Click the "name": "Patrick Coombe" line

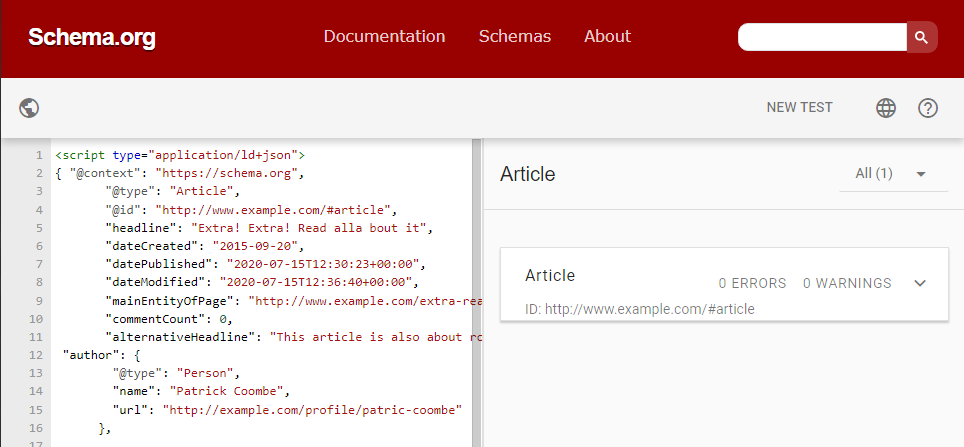click(200, 391)
